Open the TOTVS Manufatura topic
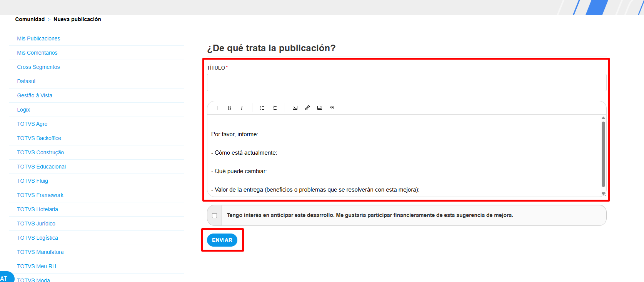The image size is (644, 282). tap(40, 252)
